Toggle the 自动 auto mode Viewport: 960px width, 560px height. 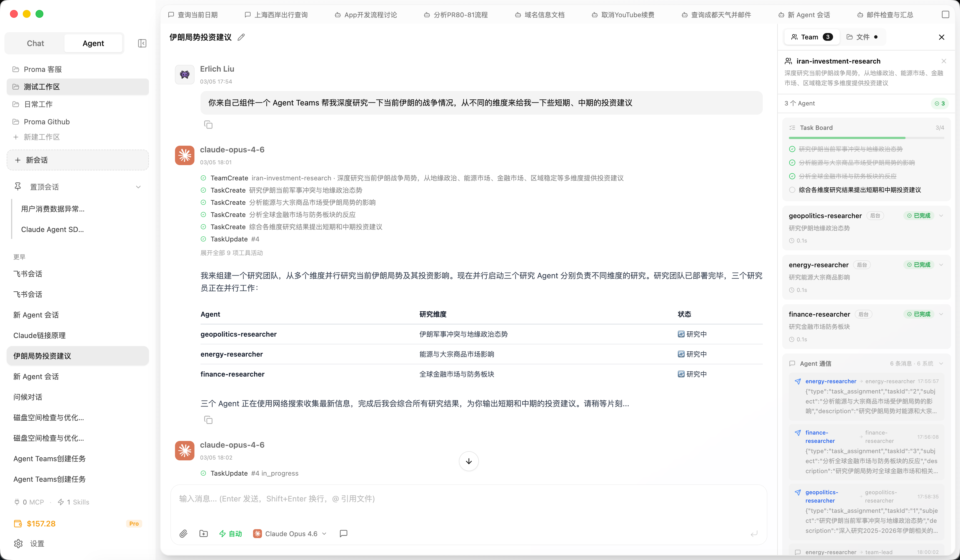click(231, 534)
